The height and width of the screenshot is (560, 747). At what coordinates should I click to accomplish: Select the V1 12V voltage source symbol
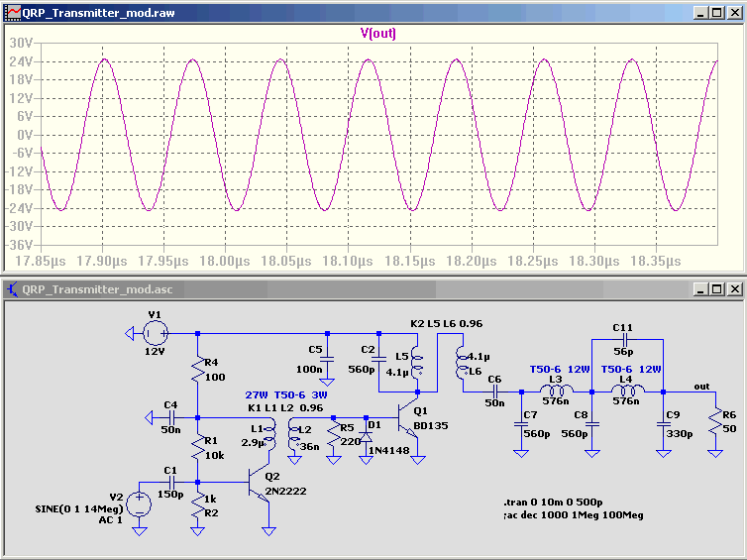(x=155, y=333)
